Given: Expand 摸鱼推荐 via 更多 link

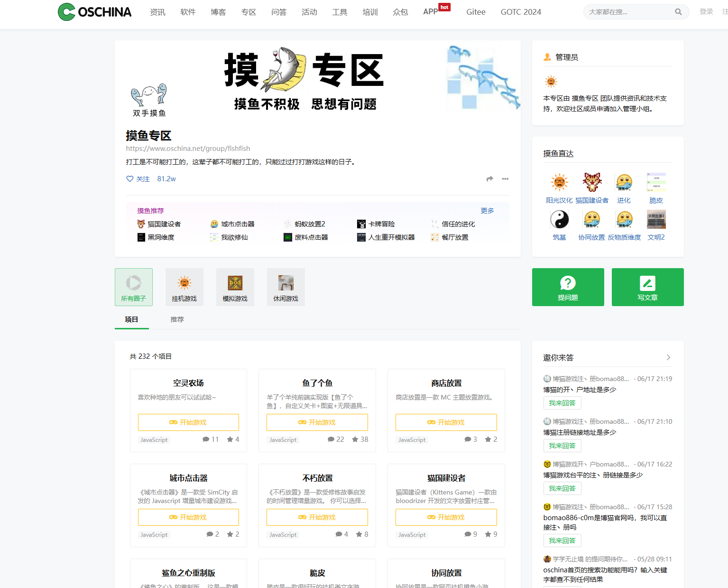Looking at the screenshot, I should (x=487, y=211).
